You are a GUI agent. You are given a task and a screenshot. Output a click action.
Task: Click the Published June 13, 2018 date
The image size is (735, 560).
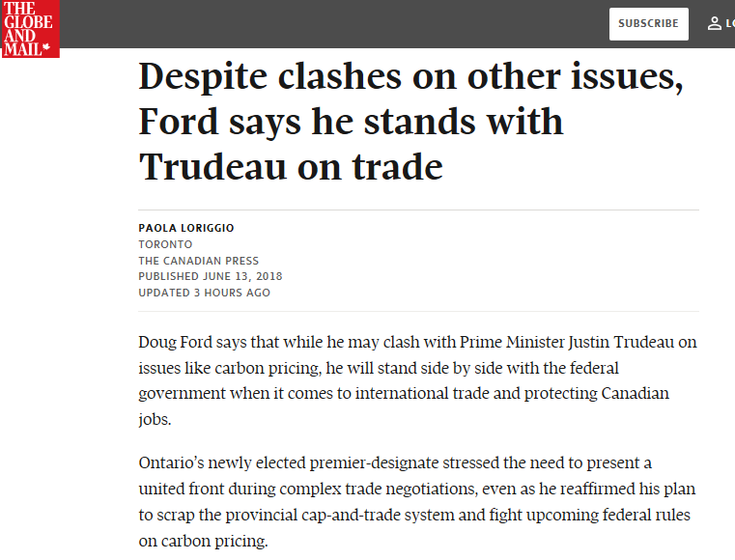click(x=210, y=276)
